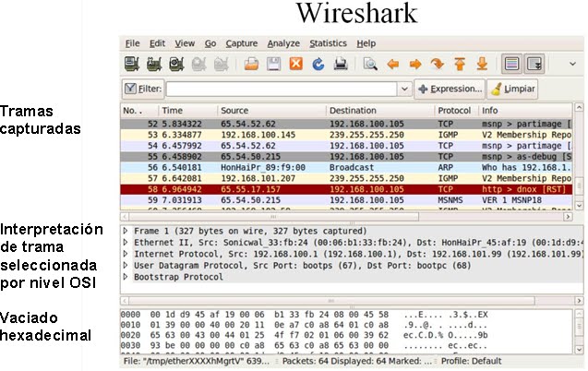Select packet 55 msnp > as-debug row
This screenshot has height=371, width=588.
[x=346, y=157]
